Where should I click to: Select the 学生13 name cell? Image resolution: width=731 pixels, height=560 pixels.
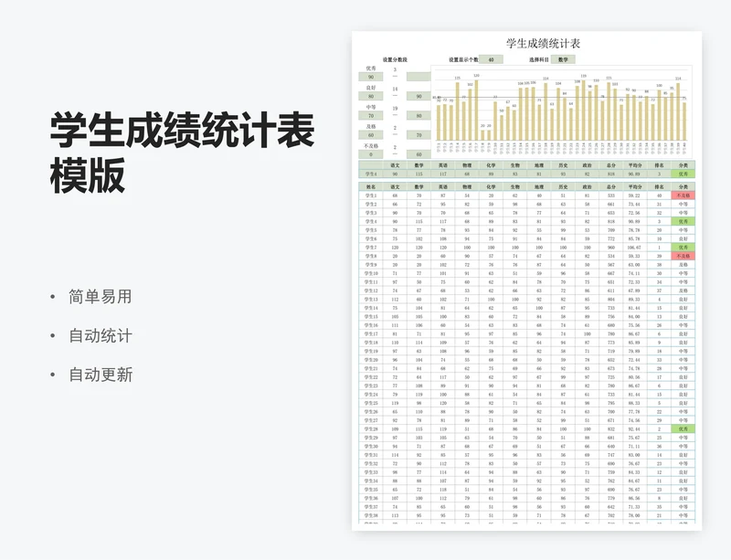(371, 300)
